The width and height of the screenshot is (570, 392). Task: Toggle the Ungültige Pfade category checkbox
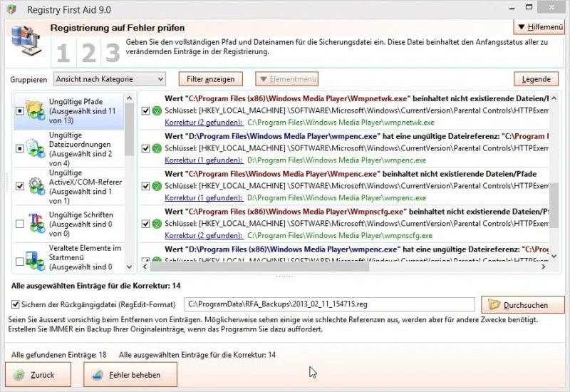[x=20, y=110]
